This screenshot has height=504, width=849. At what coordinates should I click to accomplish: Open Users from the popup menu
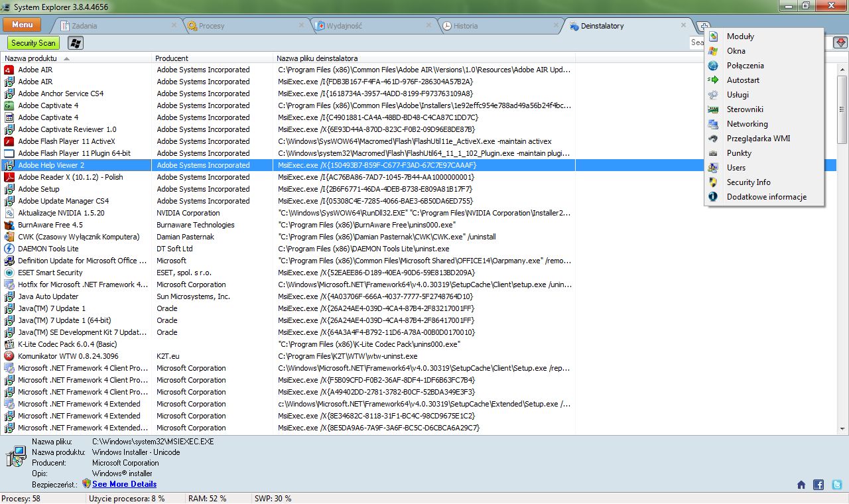[764, 168]
